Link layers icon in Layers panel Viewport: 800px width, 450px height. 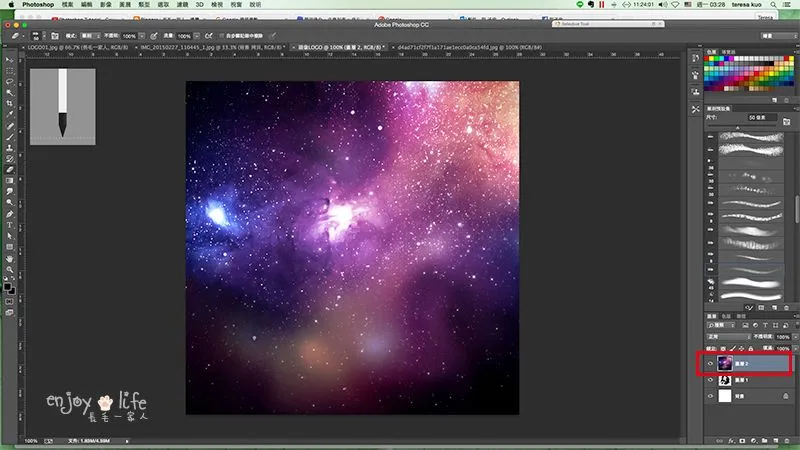click(x=719, y=441)
